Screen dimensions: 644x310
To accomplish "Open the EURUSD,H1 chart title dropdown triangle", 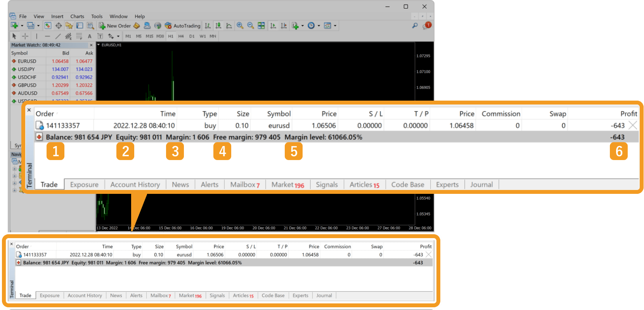I will (99, 45).
